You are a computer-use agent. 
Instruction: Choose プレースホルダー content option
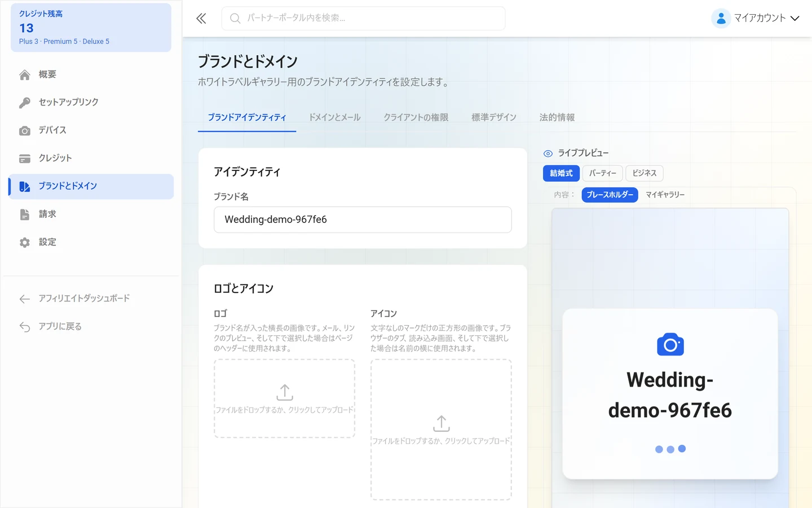click(610, 195)
